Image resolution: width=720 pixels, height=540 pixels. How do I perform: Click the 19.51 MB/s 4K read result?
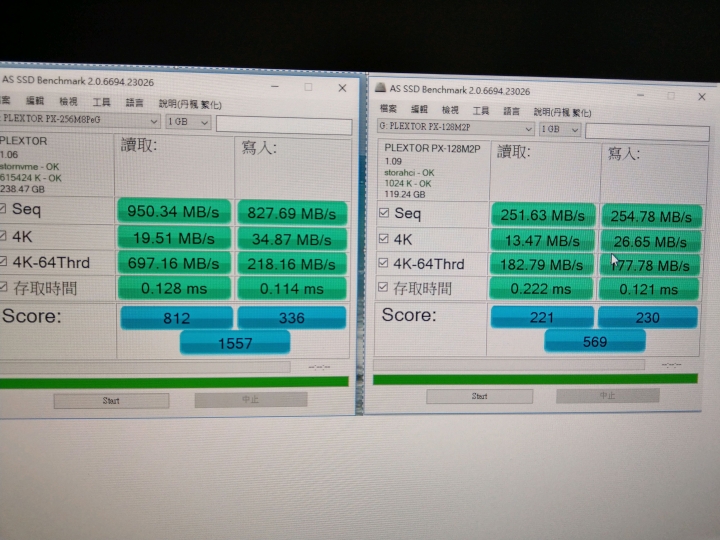[174, 238]
